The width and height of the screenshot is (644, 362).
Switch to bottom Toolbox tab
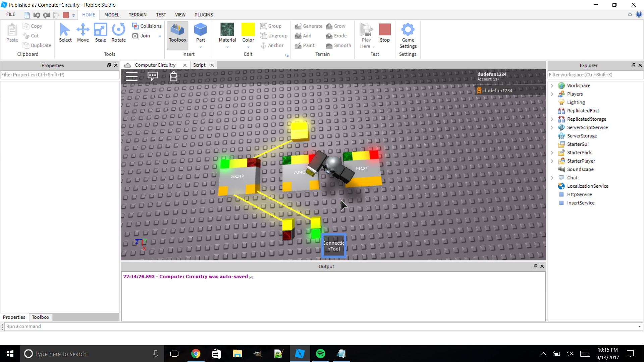pyautogui.click(x=41, y=317)
